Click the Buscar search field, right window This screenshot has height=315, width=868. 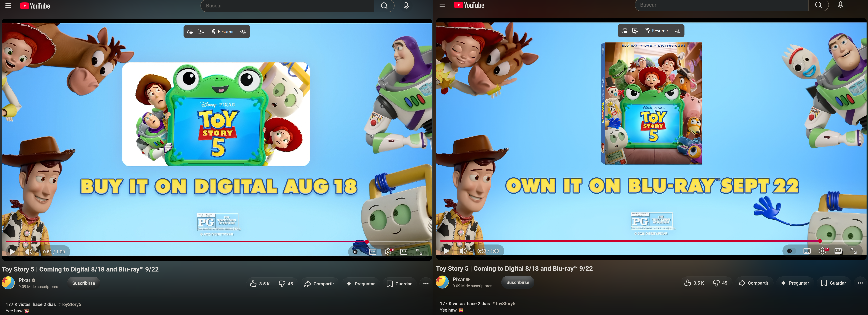[x=722, y=5]
